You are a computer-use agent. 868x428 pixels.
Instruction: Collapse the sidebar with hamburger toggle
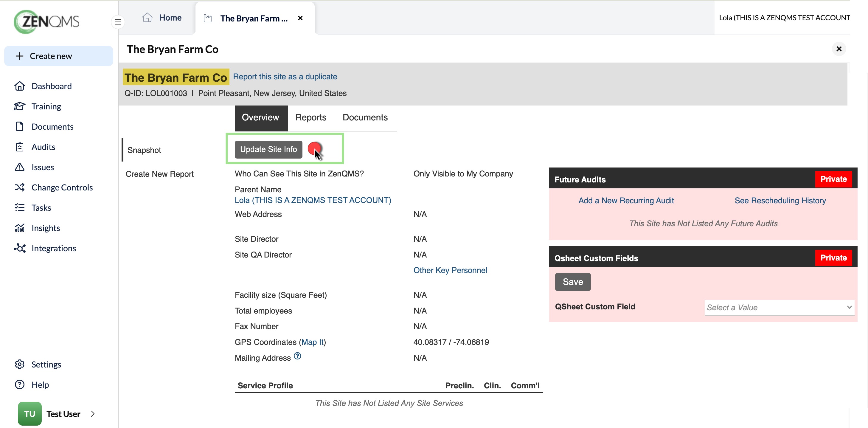(118, 22)
